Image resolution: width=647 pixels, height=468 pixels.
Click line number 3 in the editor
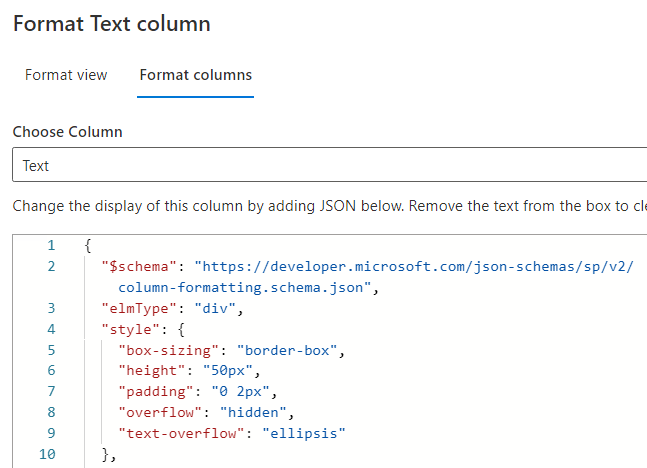click(x=51, y=308)
